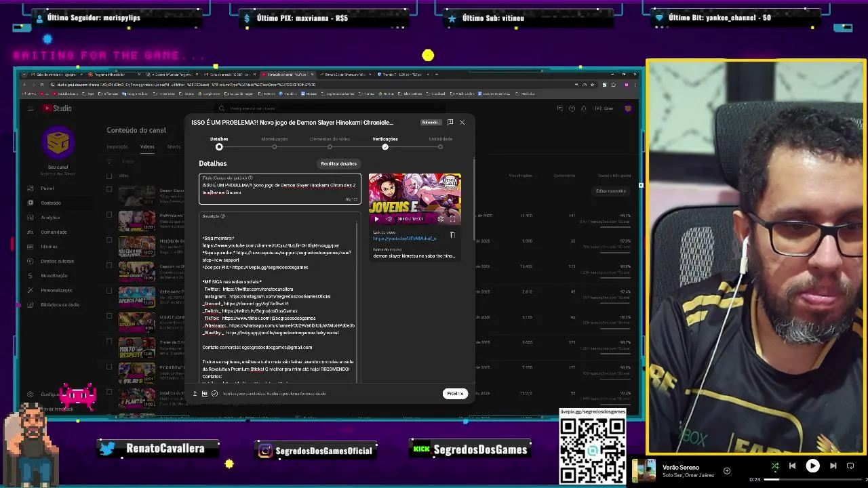
Task: Mute the video preview volume icon
Action: pyautogui.click(x=389, y=219)
